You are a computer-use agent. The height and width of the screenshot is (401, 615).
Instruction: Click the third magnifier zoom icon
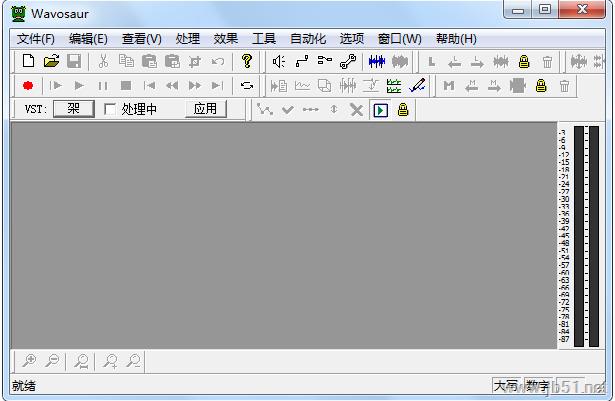[82, 361]
